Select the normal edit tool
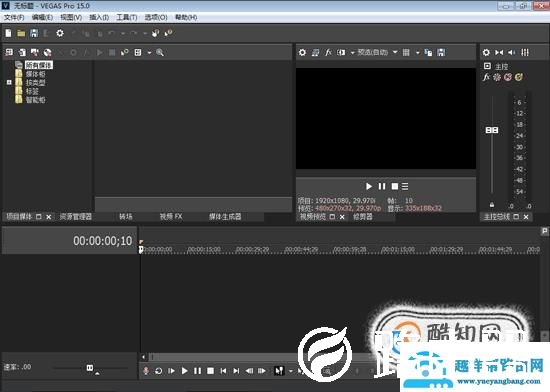550x392 pixels. pyautogui.click(x=279, y=371)
